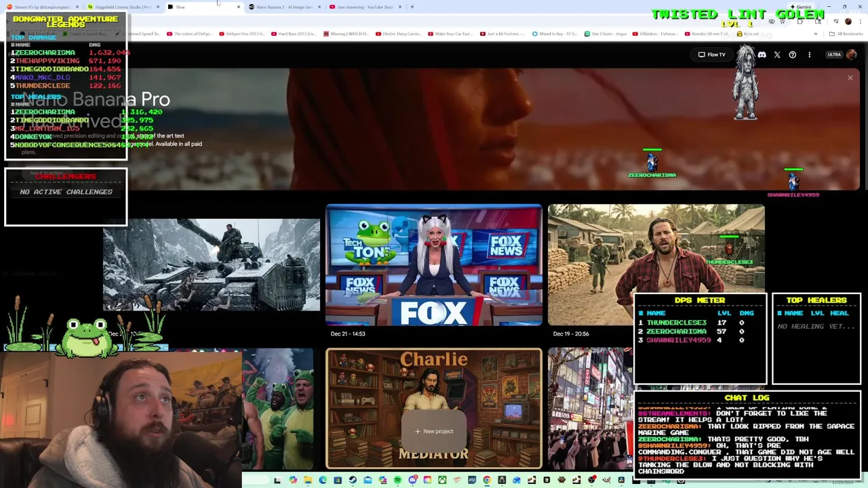
Task: Open the Make Your Car Fast bookmark
Action: [450, 33]
